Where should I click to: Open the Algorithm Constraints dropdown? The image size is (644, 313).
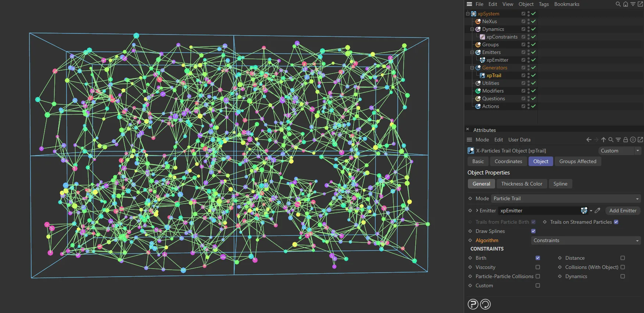(586, 240)
